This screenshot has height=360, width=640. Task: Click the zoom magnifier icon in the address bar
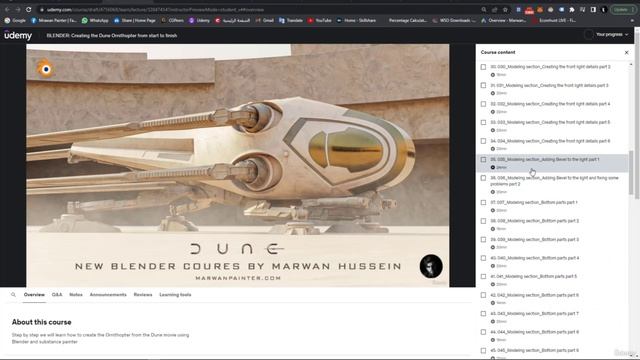tap(484, 9)
